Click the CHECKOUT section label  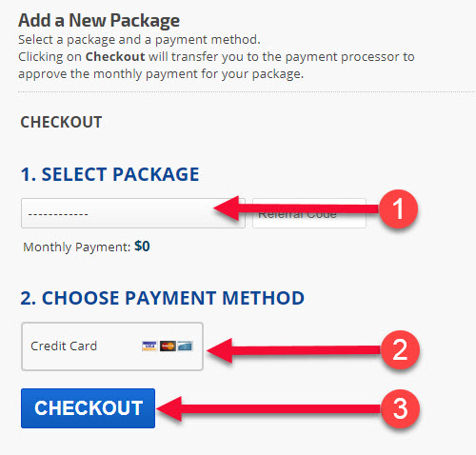(61, 122)
